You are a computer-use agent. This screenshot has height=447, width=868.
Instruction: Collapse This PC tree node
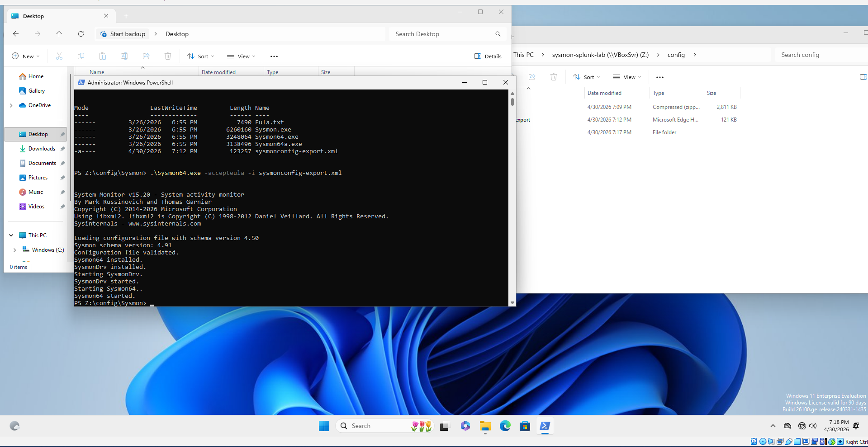point(11,235)
